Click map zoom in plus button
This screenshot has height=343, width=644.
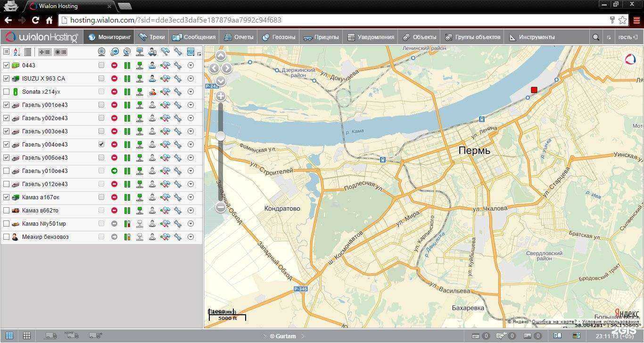point(221,97)
